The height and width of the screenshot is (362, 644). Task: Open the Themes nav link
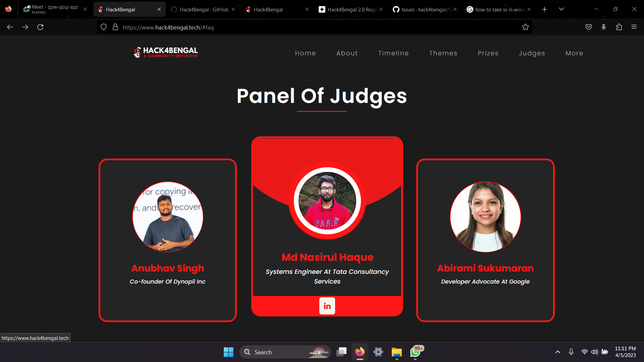[x=443, y=53]
